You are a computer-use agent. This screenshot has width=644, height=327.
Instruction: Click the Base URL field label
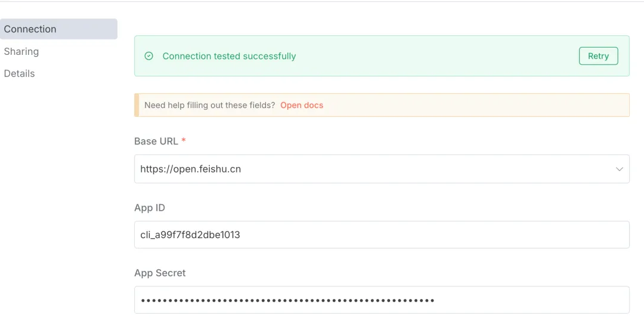(156, 141)
